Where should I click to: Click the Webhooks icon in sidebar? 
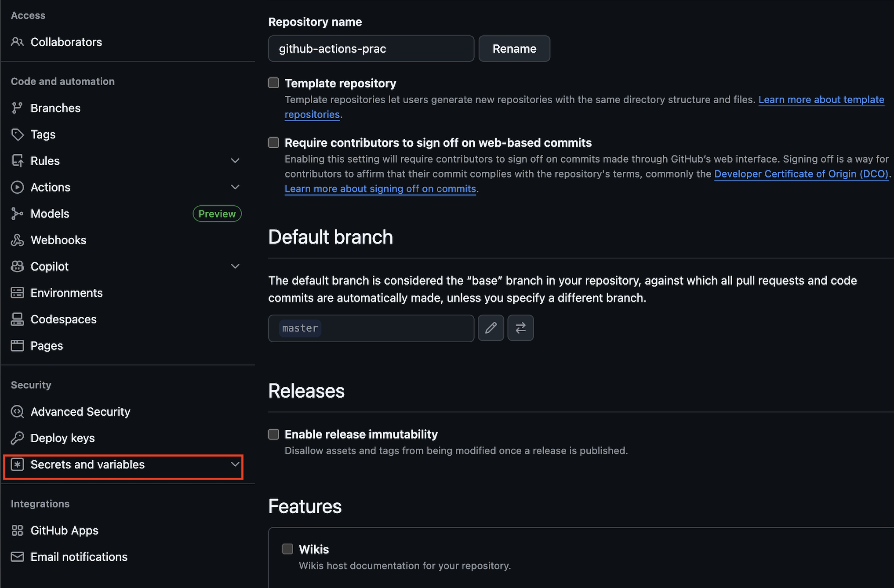[17, 240]
